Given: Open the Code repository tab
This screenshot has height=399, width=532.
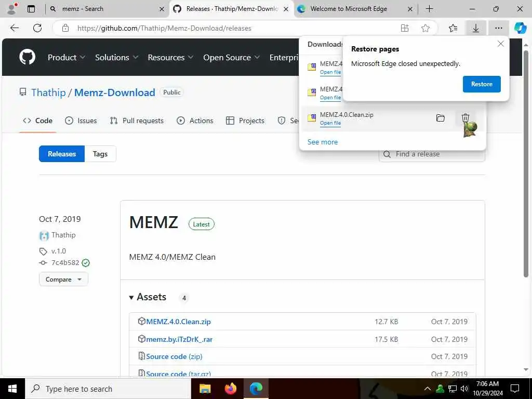Looking at the screenshot, I should click(x=37, y=121).
